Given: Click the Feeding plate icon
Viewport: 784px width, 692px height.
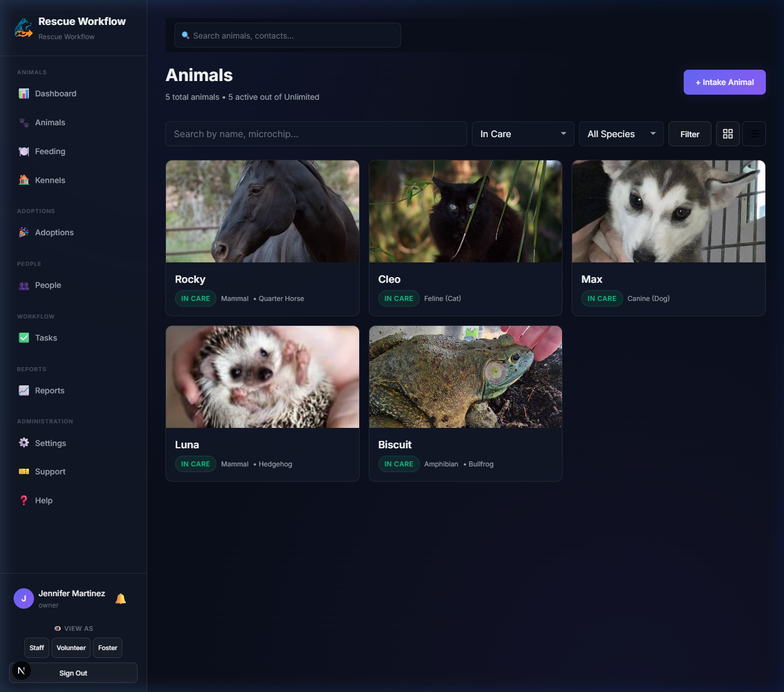Looking at the screenshot, I should pyautogui.click(x=24, y=151).
